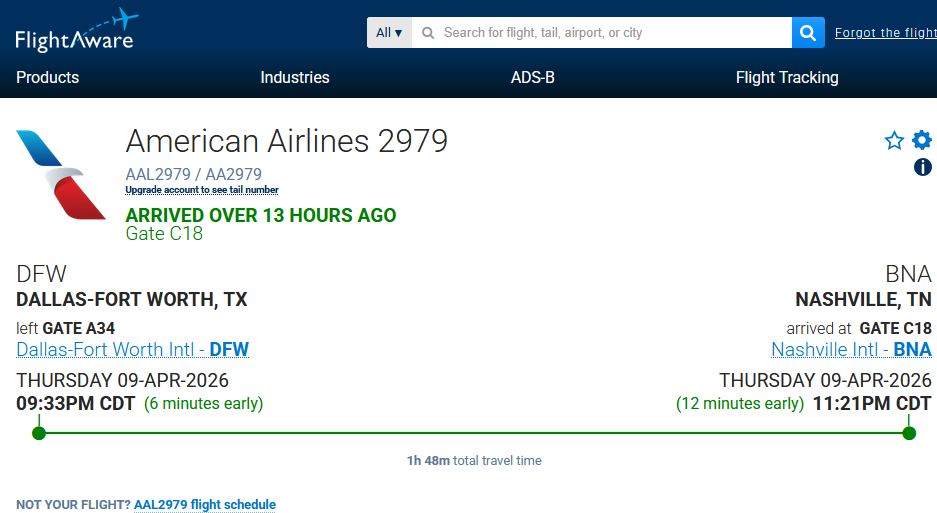Click the Forgot the flight link

[885, 33]
